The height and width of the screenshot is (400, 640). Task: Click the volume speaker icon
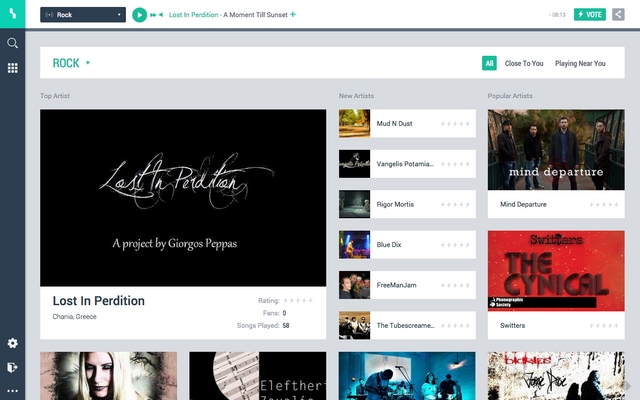click(x=161, y=15)
